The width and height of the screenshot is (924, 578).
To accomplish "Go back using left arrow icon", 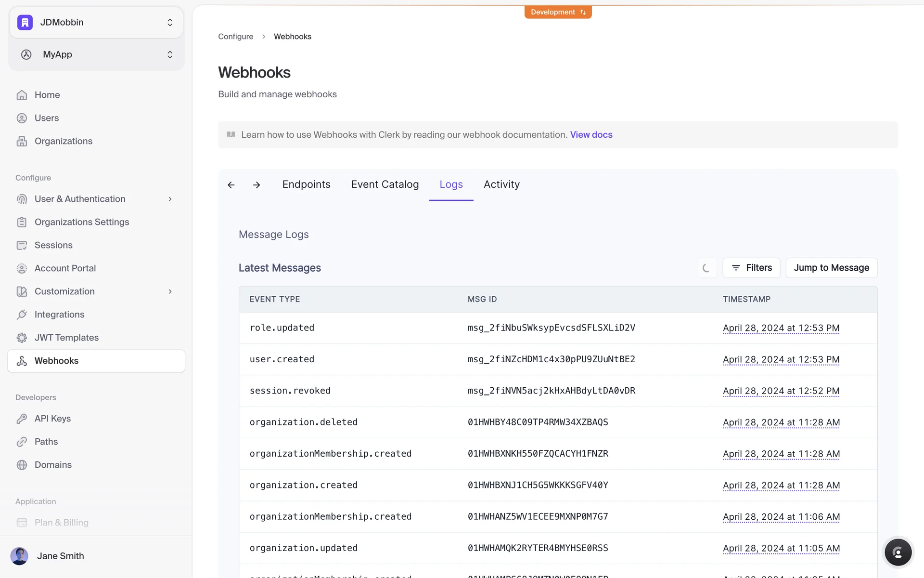I will pos(231,185).
